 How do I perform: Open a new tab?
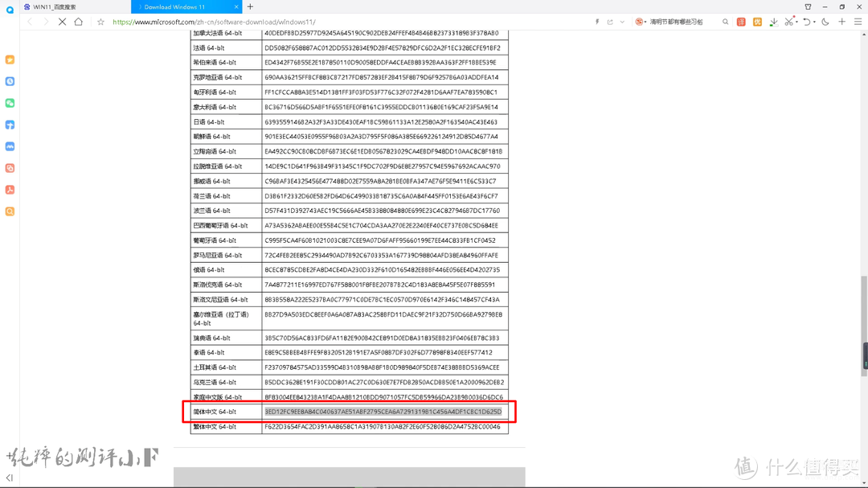[x=250, y=6]
